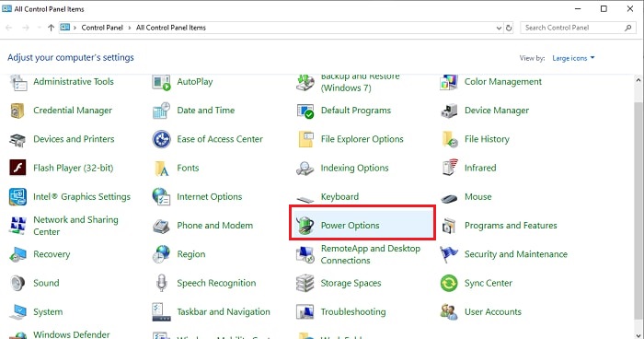Open the Sound speaker icon
644x339 pixels.
click(17, 283)
